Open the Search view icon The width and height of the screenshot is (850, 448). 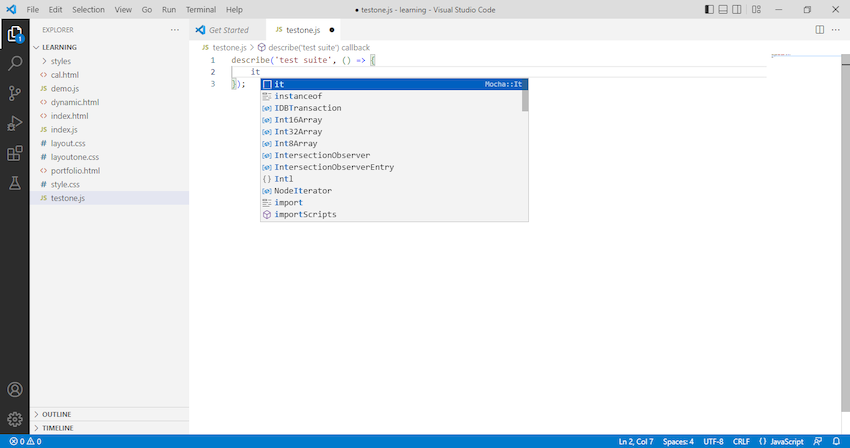(15, 63)
